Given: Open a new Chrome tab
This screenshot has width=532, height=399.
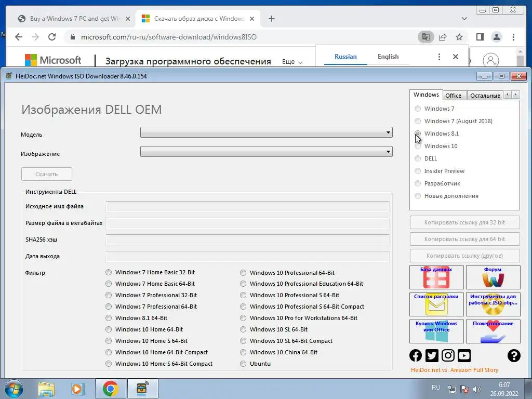Looking at the screenshot, I should pyautogui.click(x=271, y=19).
